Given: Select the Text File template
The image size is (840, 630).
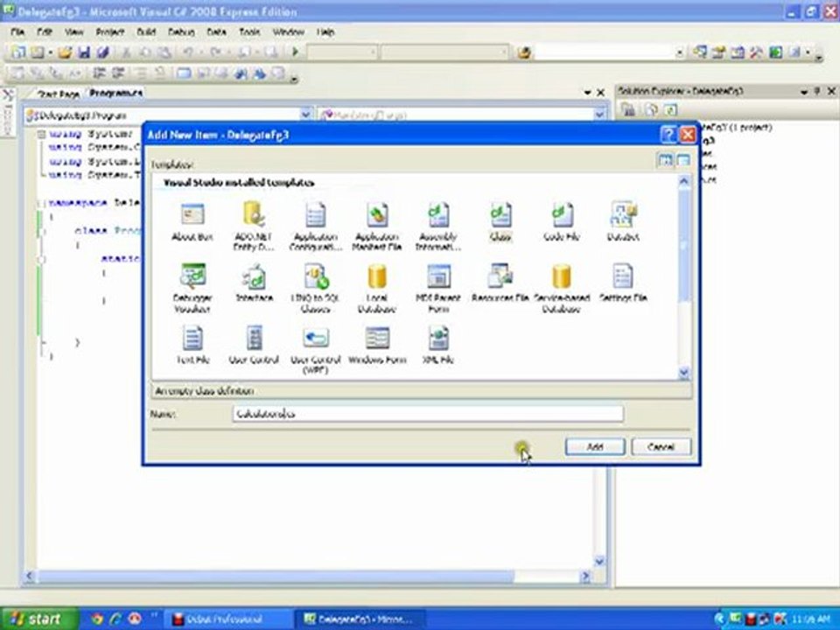Looking at the screenshot, I should (192, 345).
